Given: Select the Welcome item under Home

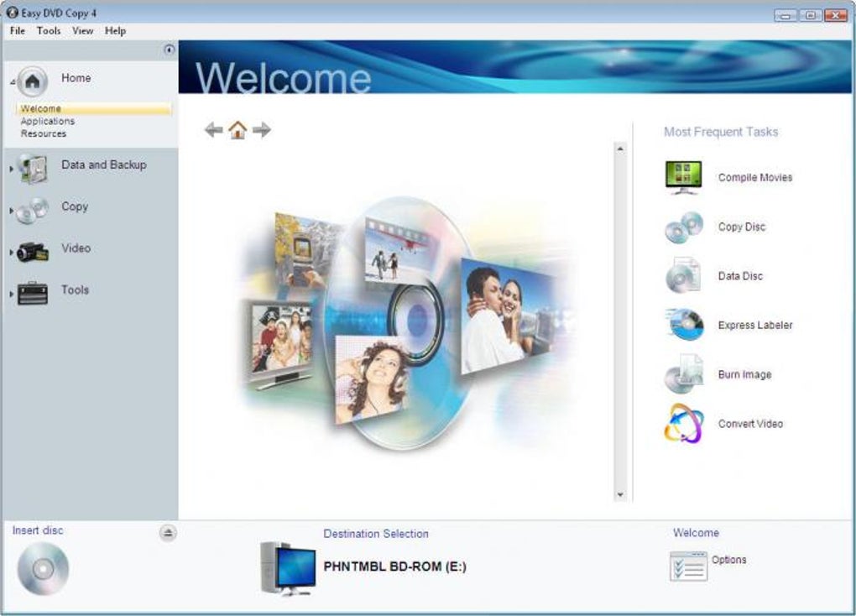Looking at the screenshot, I should point(94,108).
